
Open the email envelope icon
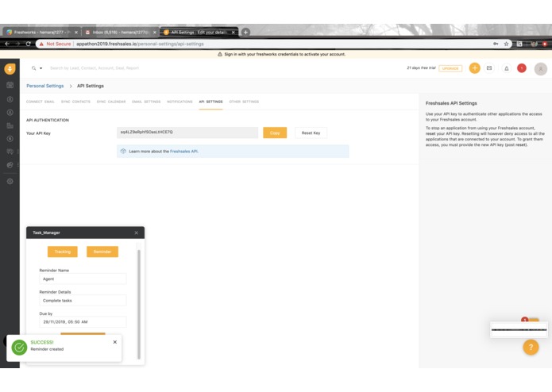(489, 68)
